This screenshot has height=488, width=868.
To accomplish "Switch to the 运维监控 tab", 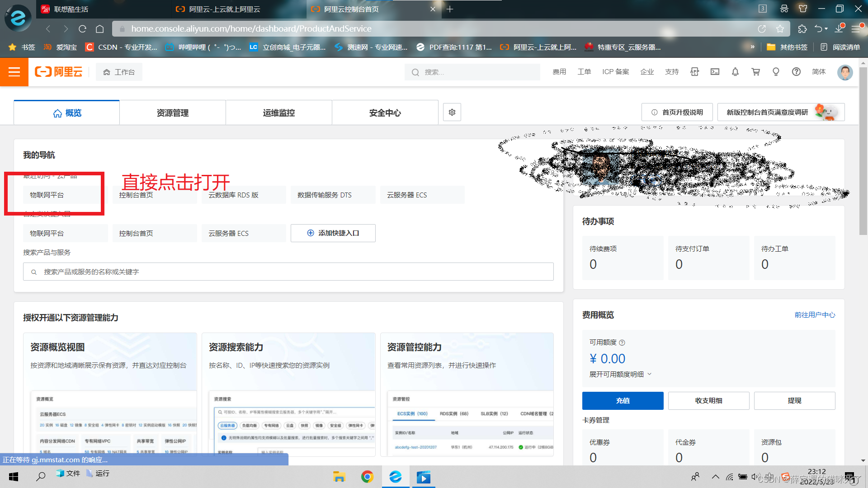I will coord(279,113).
